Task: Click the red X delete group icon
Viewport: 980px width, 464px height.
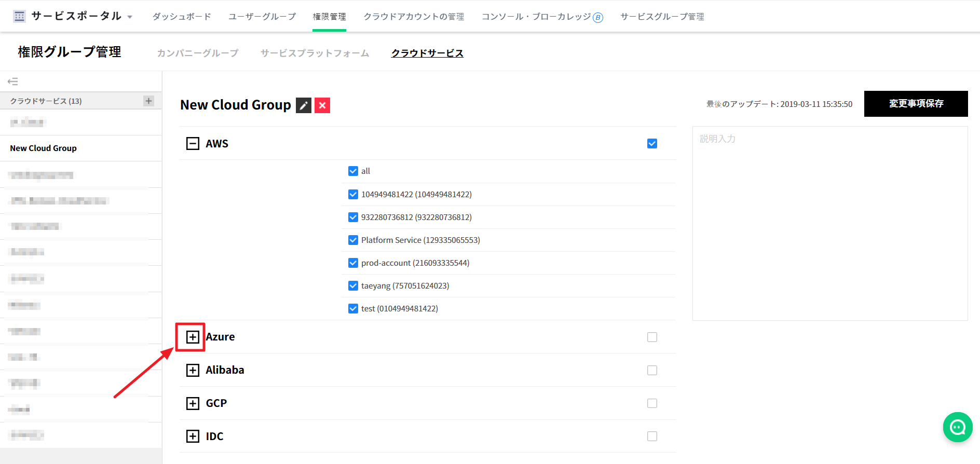Action: click(322, 105)
